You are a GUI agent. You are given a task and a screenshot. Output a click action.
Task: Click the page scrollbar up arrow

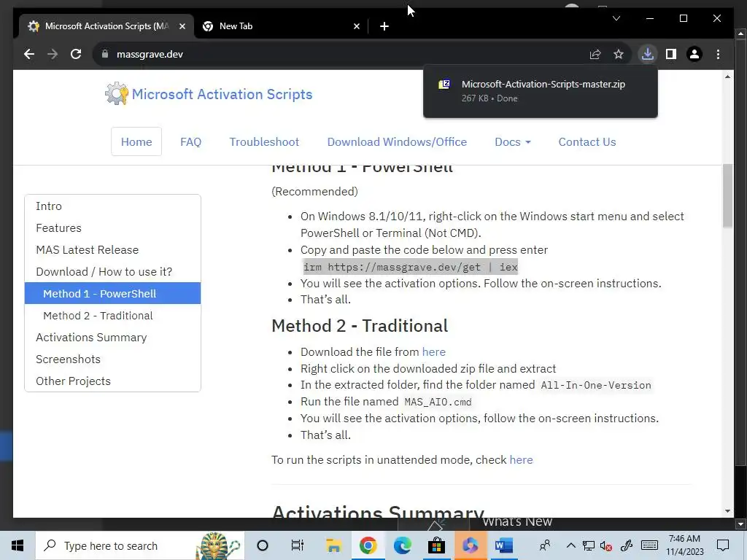point(727,77)
